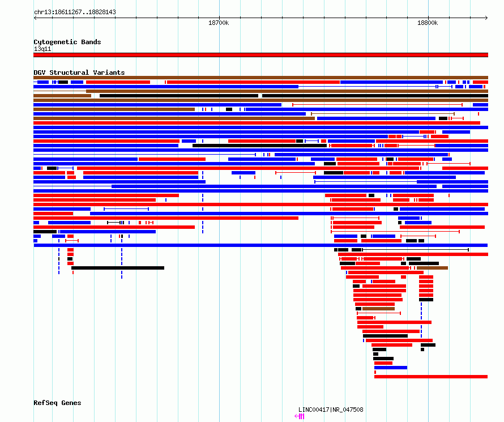Image resolution: width=504 pixels, height=422 pixels.
Task: Click the right arrow at ruler end
Action: [486, 18]
